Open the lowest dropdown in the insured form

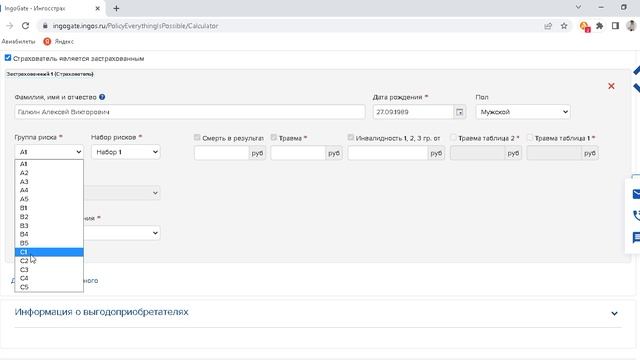tap(122, 233)
